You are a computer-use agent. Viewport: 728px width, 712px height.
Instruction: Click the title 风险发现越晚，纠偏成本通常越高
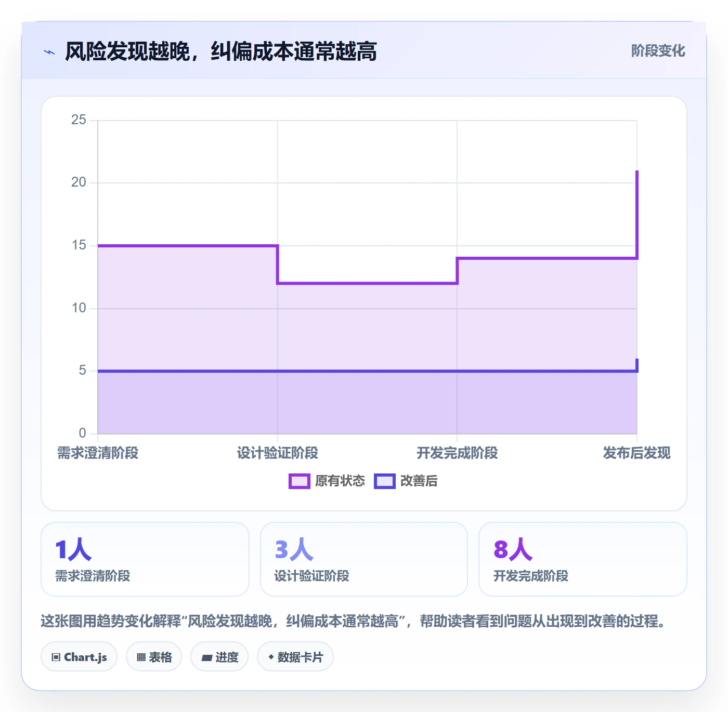221,51
